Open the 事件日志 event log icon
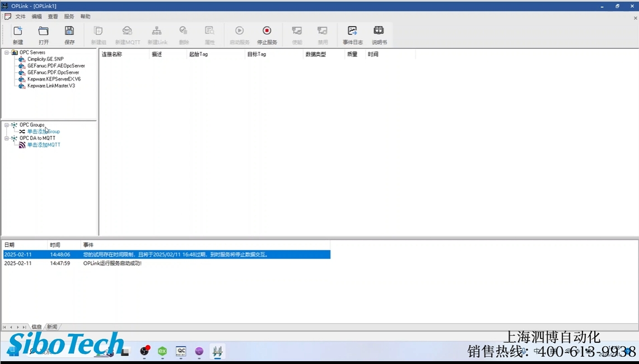The height and width of the screenshot is (364, 639). coord(352,35)
